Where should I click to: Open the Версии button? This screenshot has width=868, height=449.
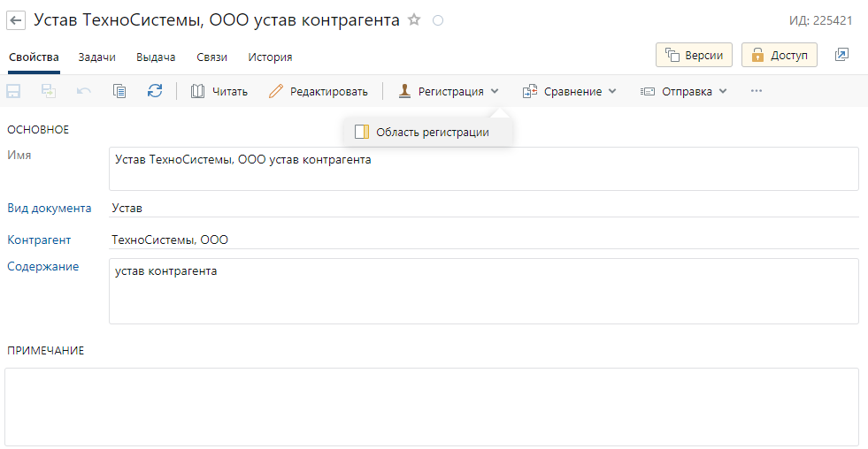tap(695, 55)
